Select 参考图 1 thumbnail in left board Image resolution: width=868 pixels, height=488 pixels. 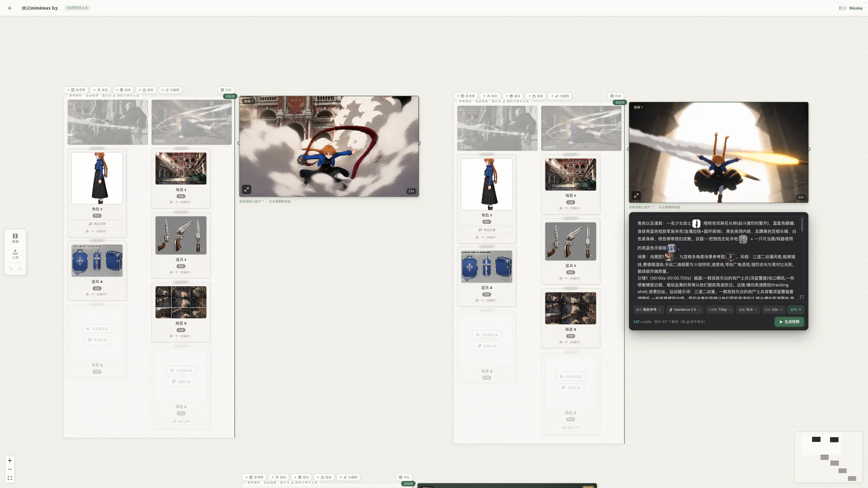[107, 122]
